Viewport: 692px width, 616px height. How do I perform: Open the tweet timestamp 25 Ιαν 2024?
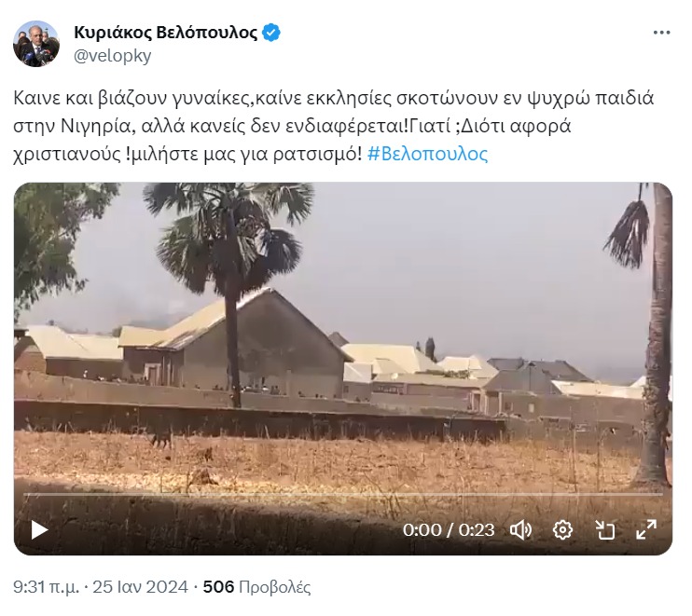click(140, 587)
